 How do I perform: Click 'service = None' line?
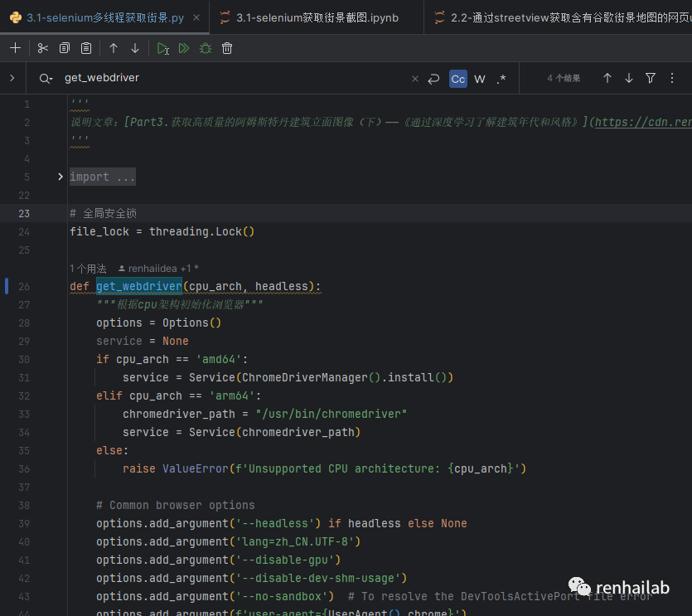pos(142,341)
